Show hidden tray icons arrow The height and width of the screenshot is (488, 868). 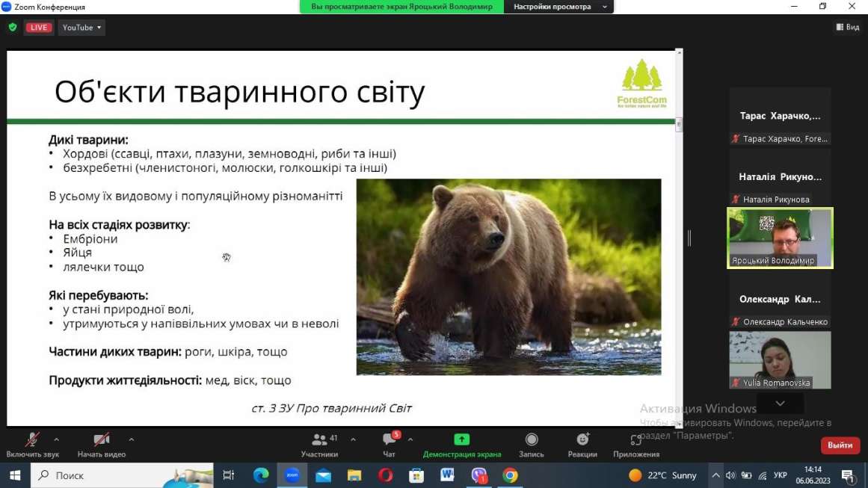click(x=715, y=475)
